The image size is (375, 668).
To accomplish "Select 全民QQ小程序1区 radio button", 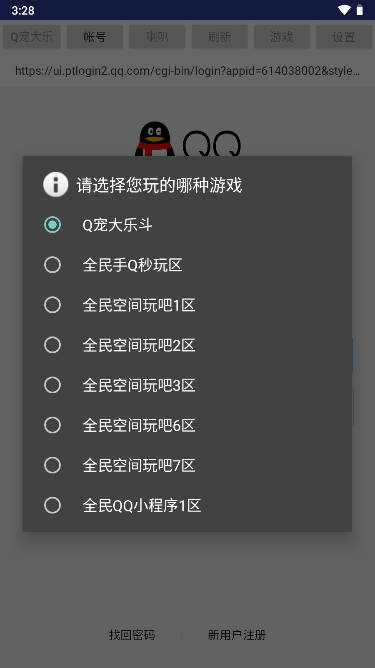I will pos(187,505).
